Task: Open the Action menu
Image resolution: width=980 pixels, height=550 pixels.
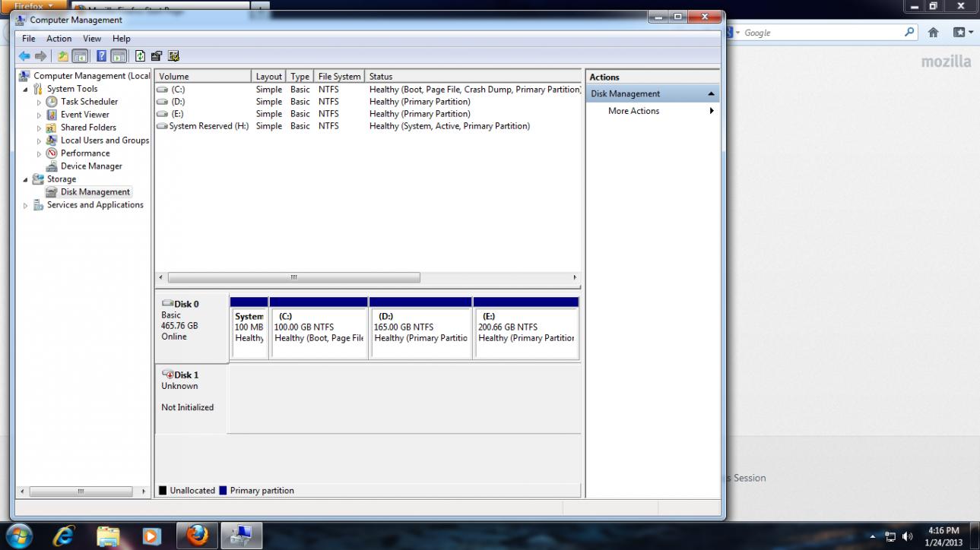Action: click(59, 39)
